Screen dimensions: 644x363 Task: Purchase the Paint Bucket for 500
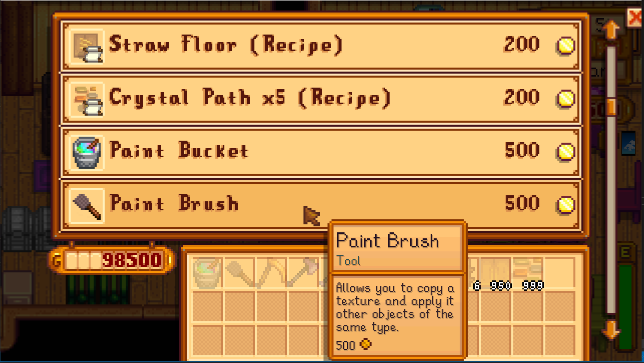[x=320, y=151]
